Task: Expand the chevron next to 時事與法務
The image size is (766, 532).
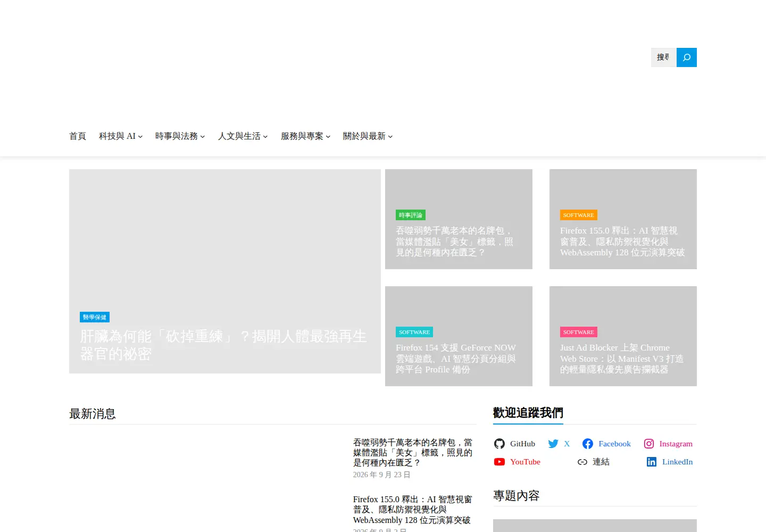Action: click(x=203, y=137)
